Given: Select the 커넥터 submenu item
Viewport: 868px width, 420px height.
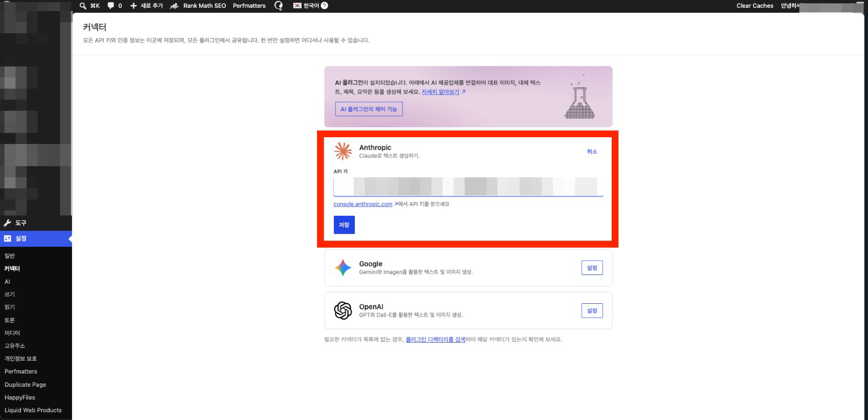Looking at the screenshot, I should 12,268.
